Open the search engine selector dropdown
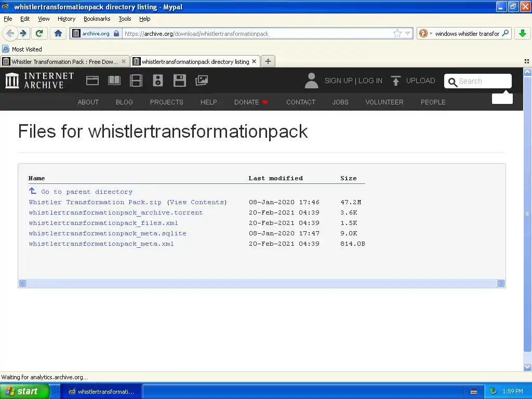This screenshot has height=399, width=532. point(425,33)
